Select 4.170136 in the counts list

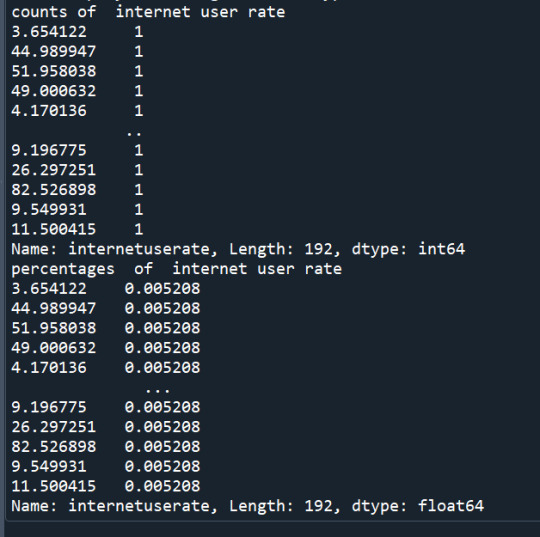tap(49, 111)
